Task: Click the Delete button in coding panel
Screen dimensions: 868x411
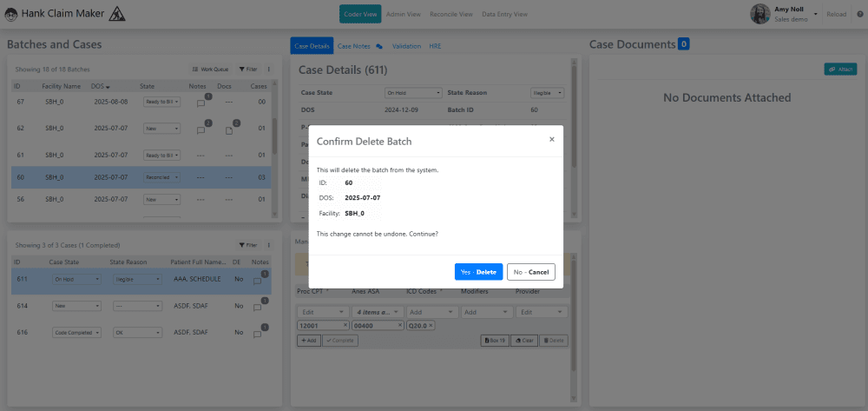Action: click(554, 340)
